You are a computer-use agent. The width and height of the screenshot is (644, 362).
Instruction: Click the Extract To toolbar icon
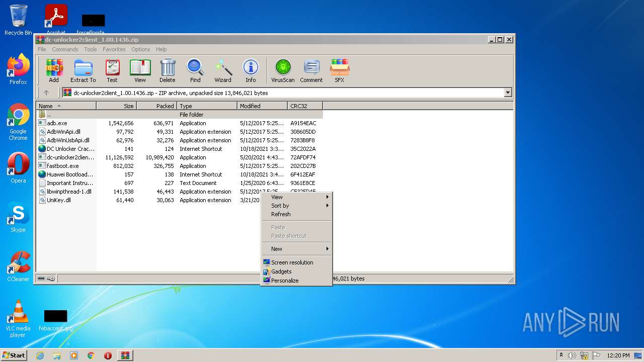(83, 71)
